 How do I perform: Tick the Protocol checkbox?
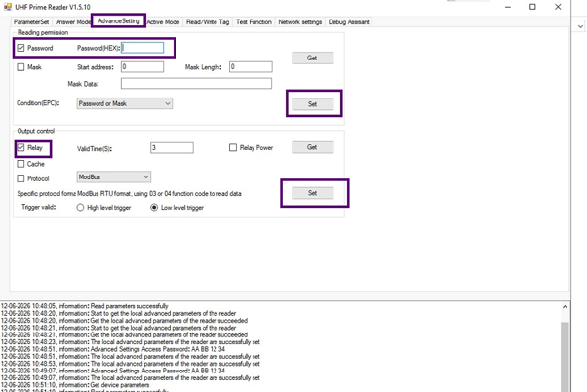(20, 178)
